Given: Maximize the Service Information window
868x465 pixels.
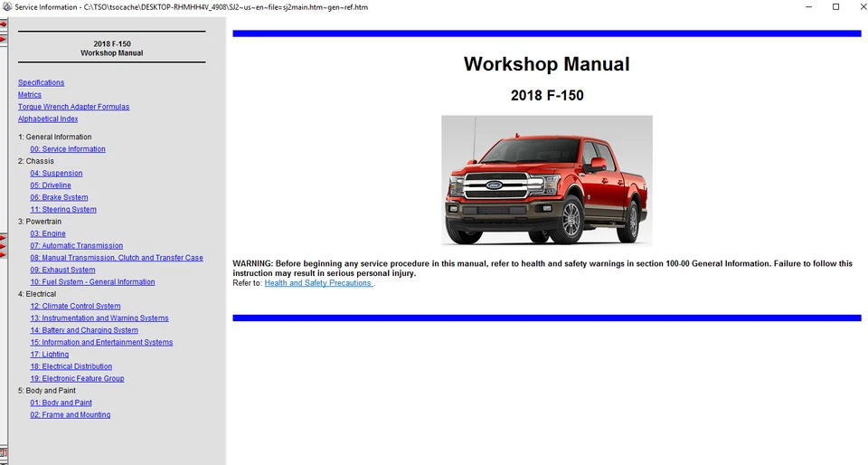Looking at the screenshot, I should click(835, 7).
